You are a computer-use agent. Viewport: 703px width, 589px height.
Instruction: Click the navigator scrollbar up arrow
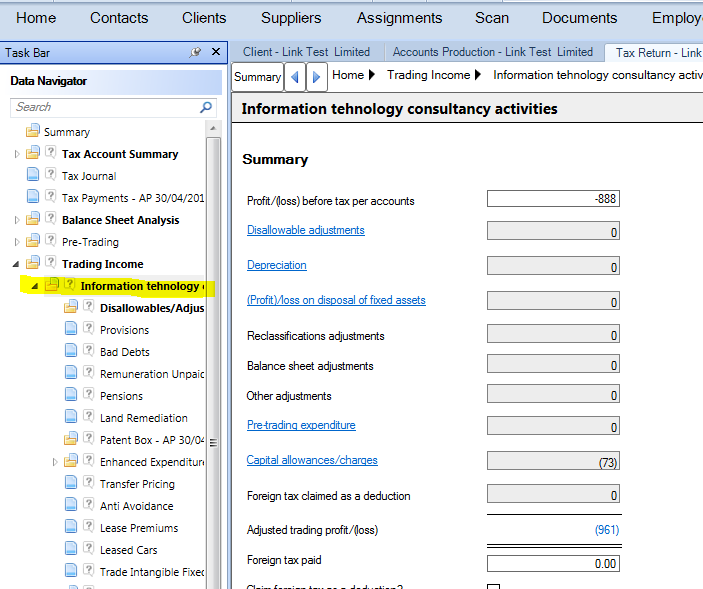pyautogui.click(x=213, y=129)
